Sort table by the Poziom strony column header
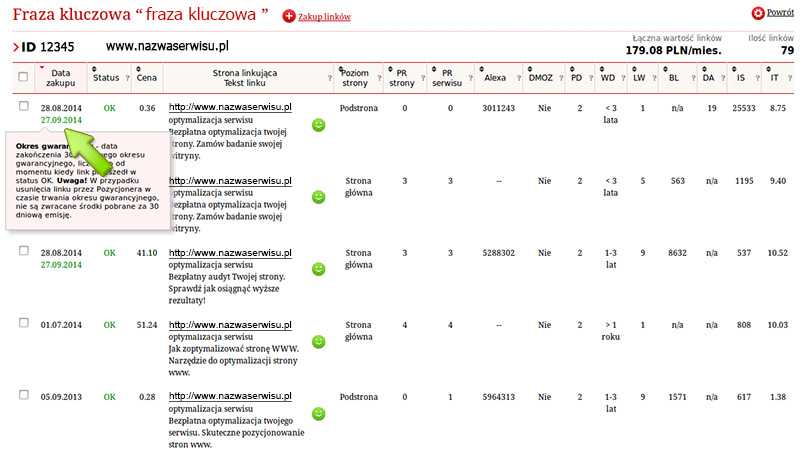The image size is (800, 459). pyautogui.click(x=355, y=77)
